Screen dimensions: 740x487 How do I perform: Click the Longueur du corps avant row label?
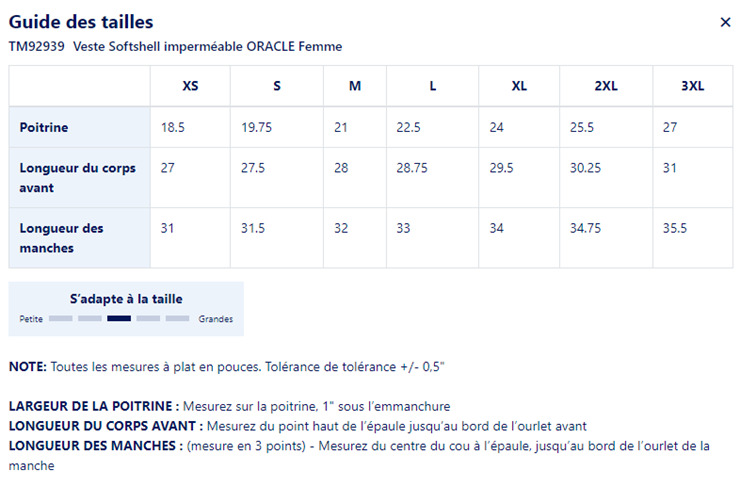[78, 177]
